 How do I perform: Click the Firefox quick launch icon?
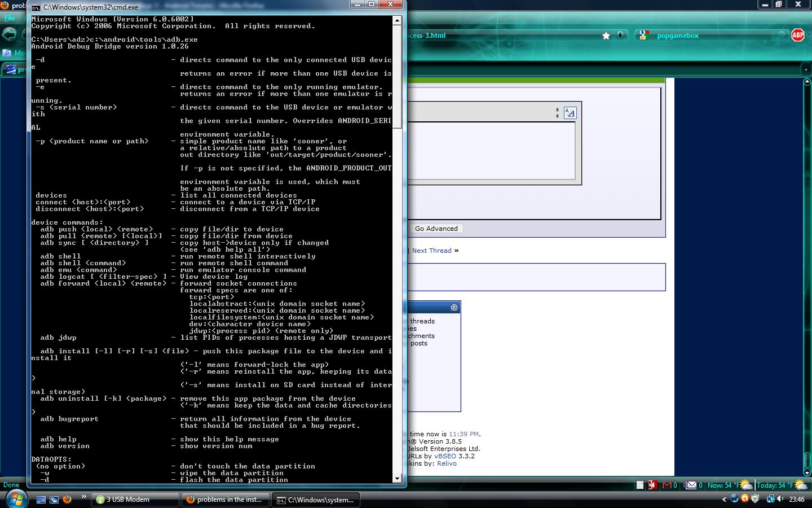tap(67, 500)
